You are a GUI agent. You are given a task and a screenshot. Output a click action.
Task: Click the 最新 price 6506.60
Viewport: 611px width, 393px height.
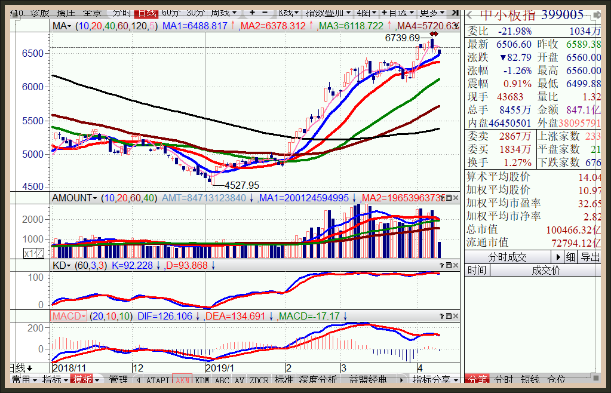[513, 44]
